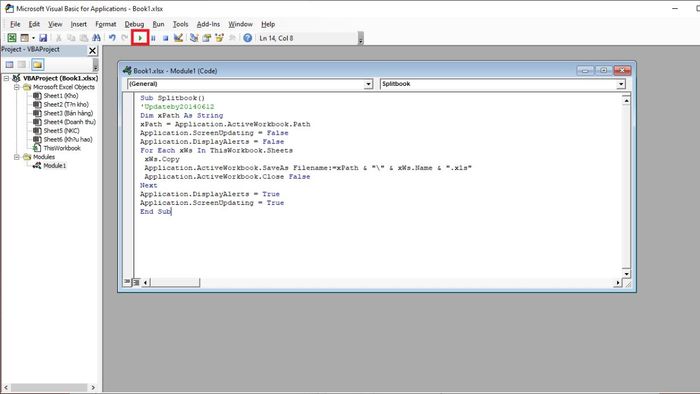Click code window horizontal scroll left arrow

point(145,282)
